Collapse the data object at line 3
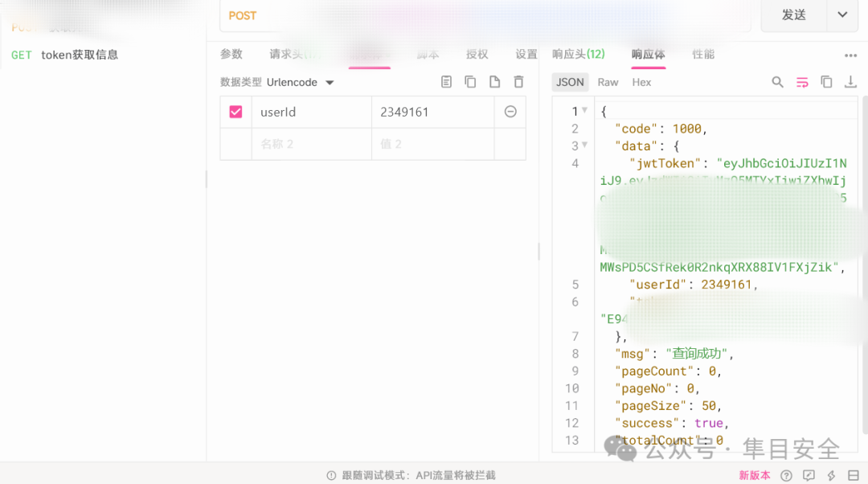 pyautogui.click(x=584, y=145)
